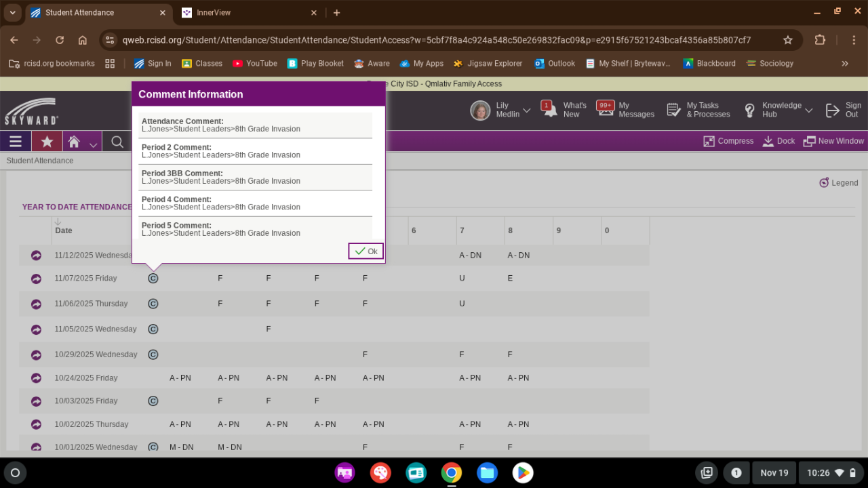This screenshot has width=868, height=488.
Task: Open the My Apps bookmark
Action: (x=422, y=64)
